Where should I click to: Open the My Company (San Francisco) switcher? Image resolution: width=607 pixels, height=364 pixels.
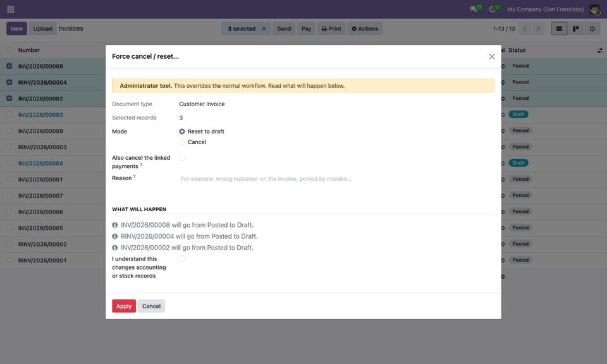(x=545, y=9)
